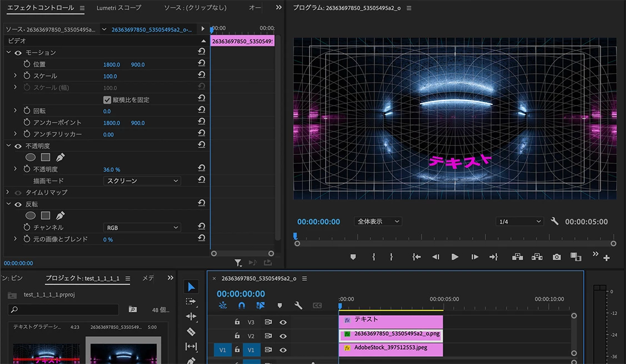Image resolution: width=626 pixels, height=364 pixels.
Task: Open Program monitor settings wrench
Action: (x=554, y=221)
